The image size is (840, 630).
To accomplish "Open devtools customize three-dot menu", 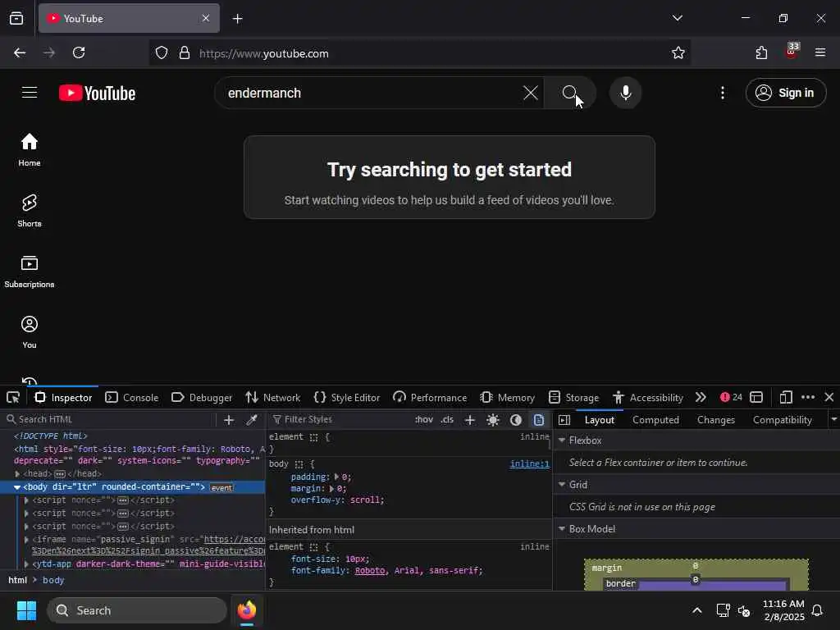I will click(808, 398).
